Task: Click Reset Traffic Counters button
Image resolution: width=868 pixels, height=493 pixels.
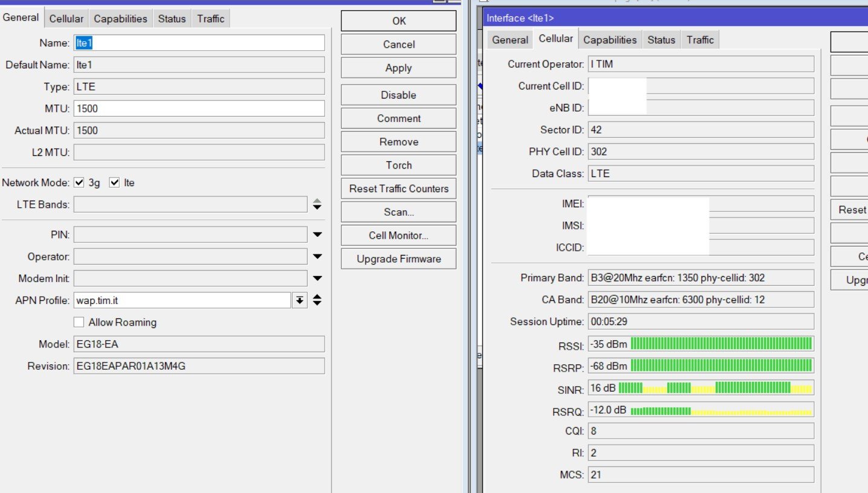Action: (x=398, y=188)
